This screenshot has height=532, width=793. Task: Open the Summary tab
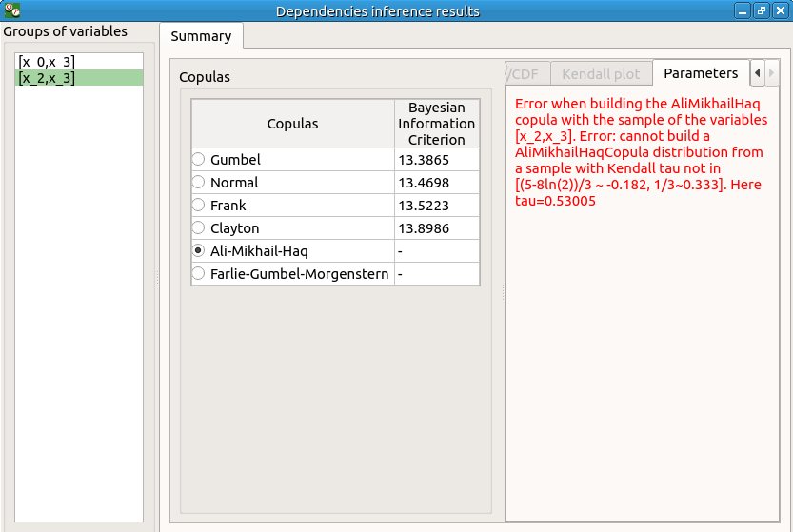(x=201, y=36)
